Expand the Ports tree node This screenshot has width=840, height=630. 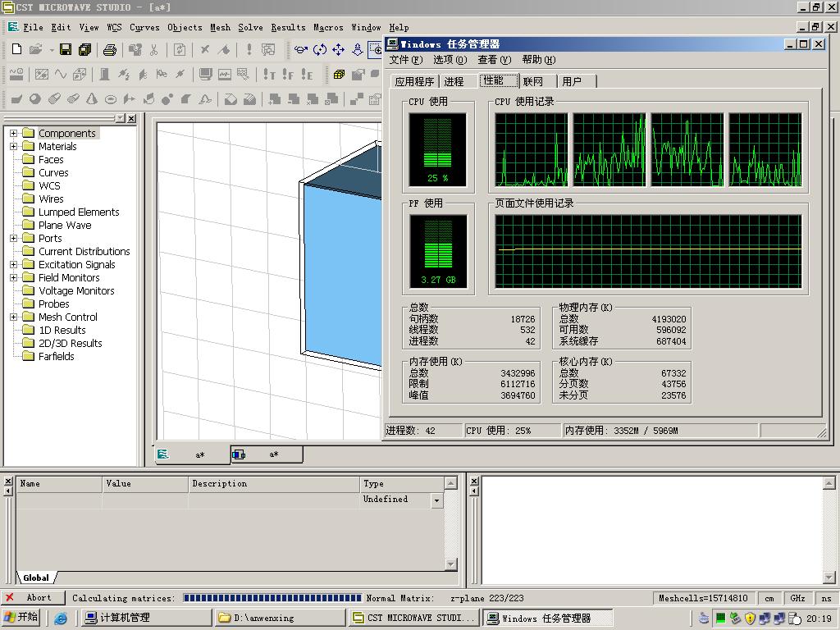13,239
